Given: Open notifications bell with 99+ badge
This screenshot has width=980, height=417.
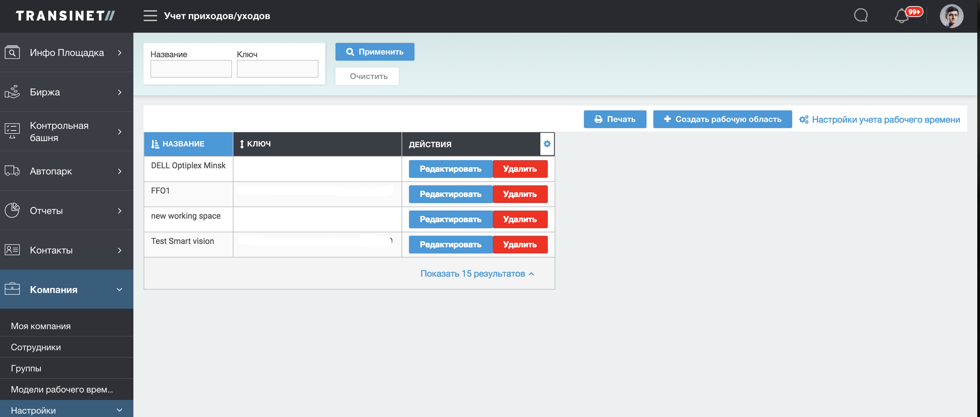Looking at the screenshot, I should pyautogui.click(x=902, y=16).
